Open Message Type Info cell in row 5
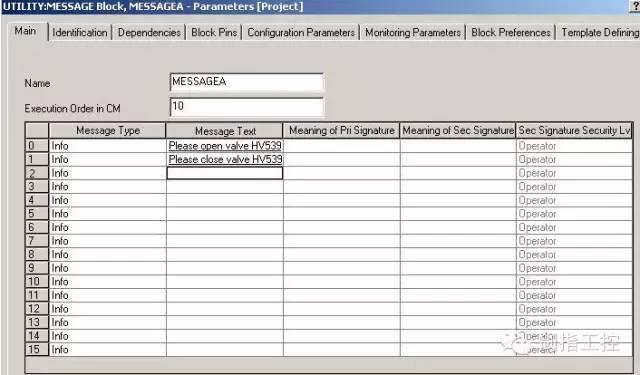This screenshot has height=375, width=640. tap(108, 214)
